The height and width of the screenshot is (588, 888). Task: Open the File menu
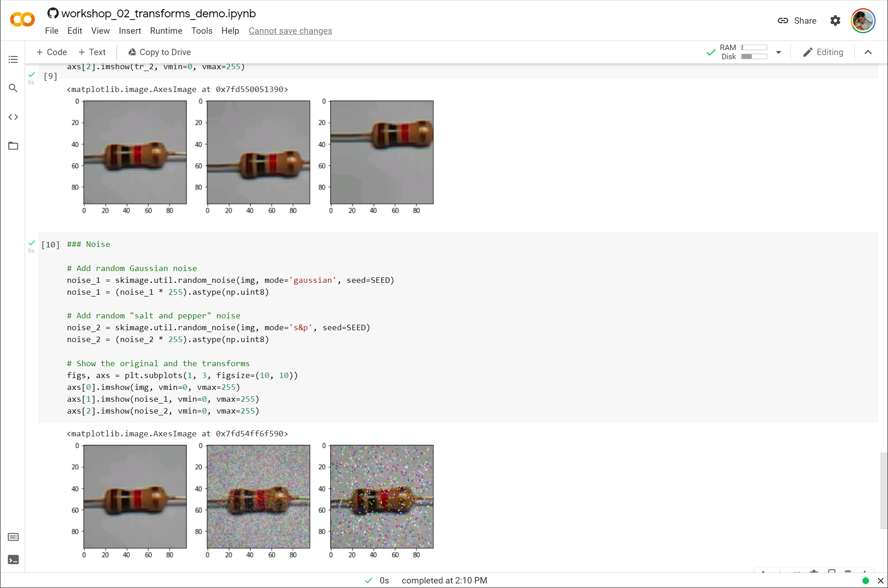pyautogui.click(x=51, y=31)
